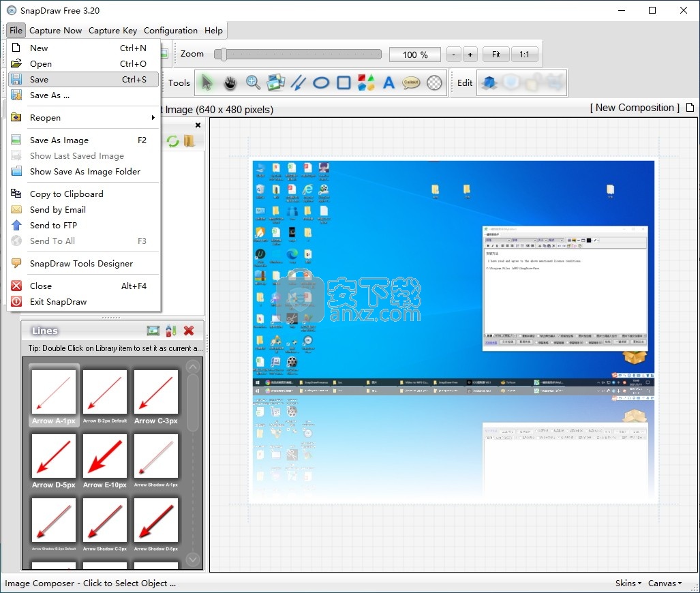The width and height of the screenshot is (700, 593).
Task: Choose Exit SnapDraw
Action: pyautogui.click(x=83, y=301)
